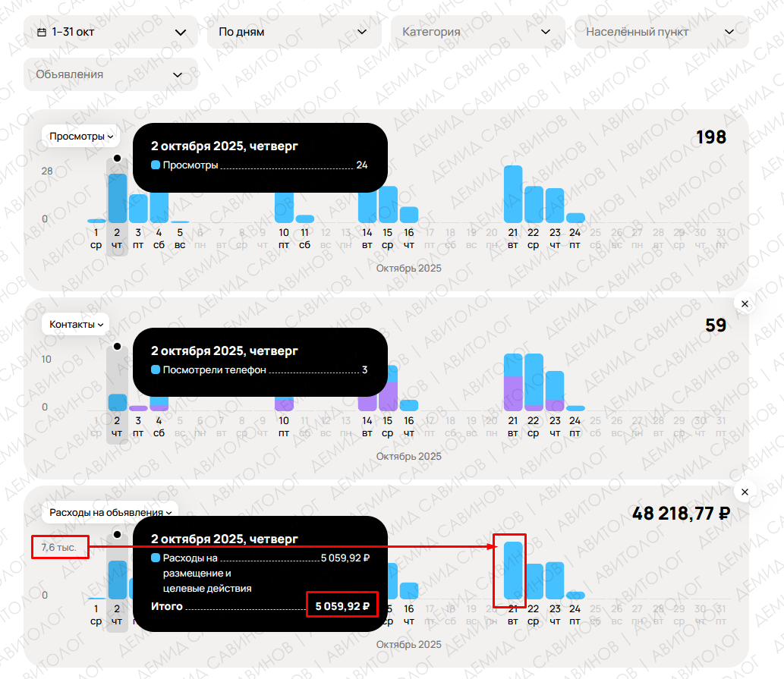The height and width of the screenshot is (679, 784).
Task: Select the 24 пт bar in Контакты chart
Action: (575, 409)
